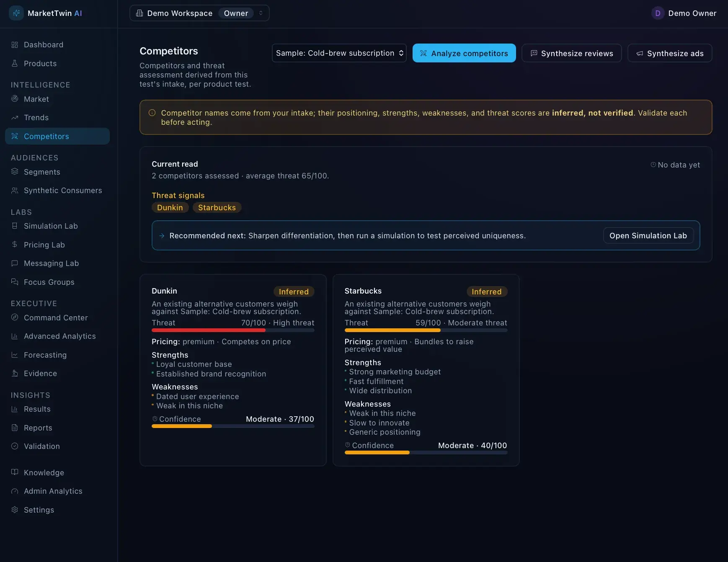The height and width of the screenshot is (562, 728).
Task: Click the warning info icon in banner
Action: point(152,113)
